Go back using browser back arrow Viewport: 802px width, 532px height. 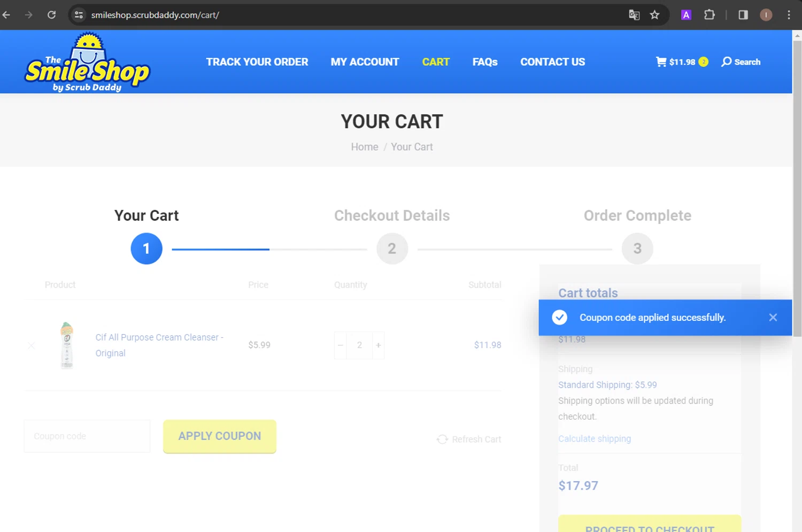[x=7, y=15]
